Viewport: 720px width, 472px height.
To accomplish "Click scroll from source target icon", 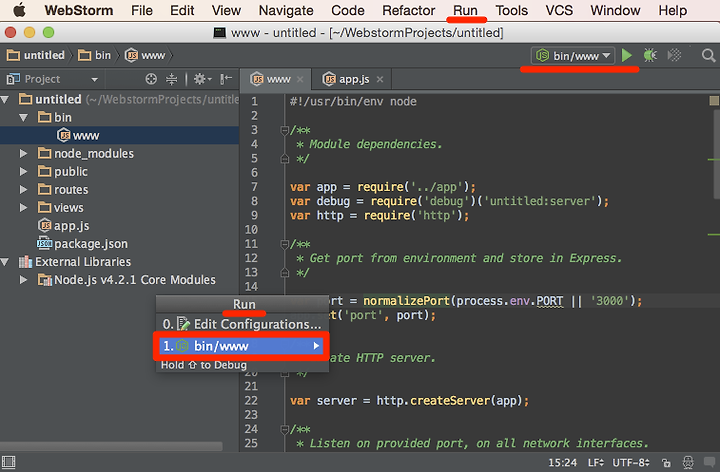I will 151,79.
